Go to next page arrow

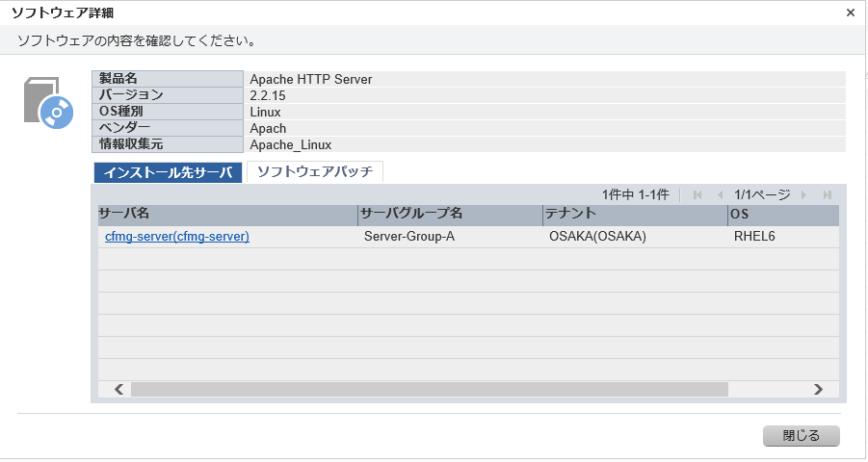pos(803,194)
